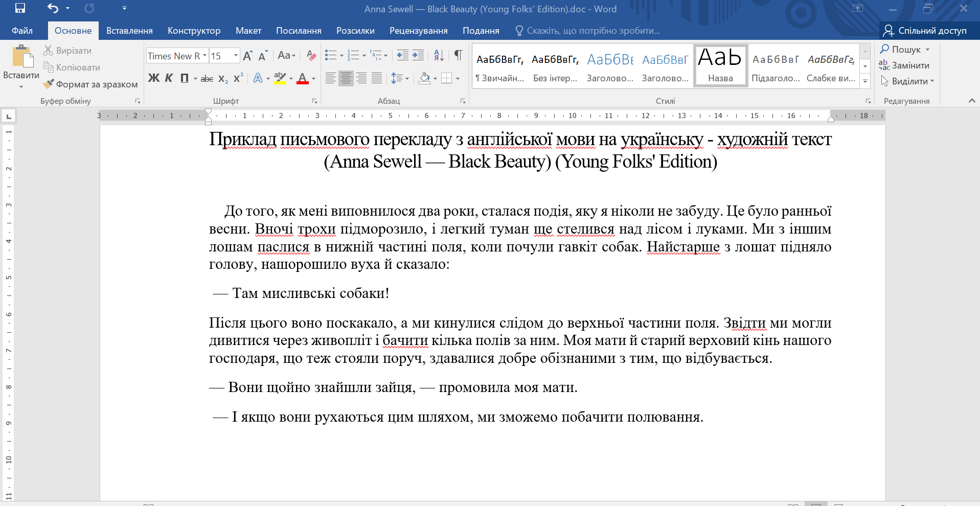The height and width of the screenshot is (506, 980).
Task: Open the Select (Виділити) dropdown
Action: pyautogui.click(x=907, y=81)
